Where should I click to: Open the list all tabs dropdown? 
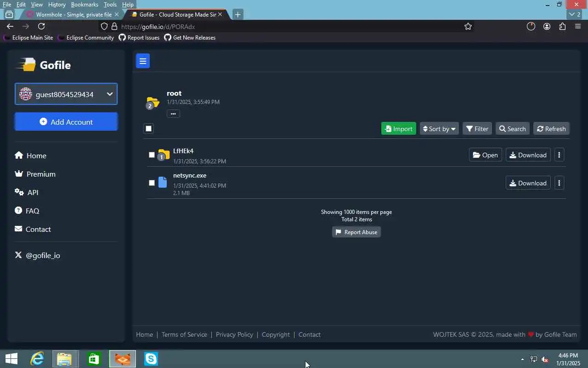pyautogui.click(x=575, y=15)
